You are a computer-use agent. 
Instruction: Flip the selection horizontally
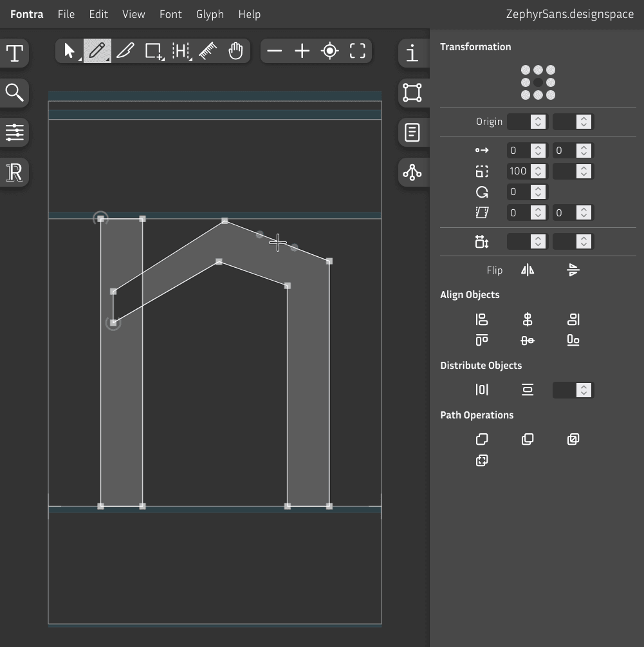click(x=527, y=270)
